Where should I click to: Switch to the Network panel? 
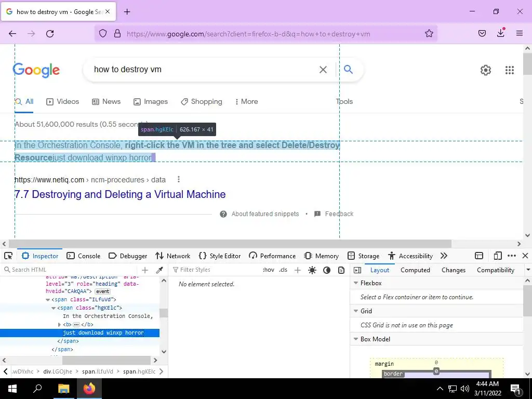pos(172,256)
